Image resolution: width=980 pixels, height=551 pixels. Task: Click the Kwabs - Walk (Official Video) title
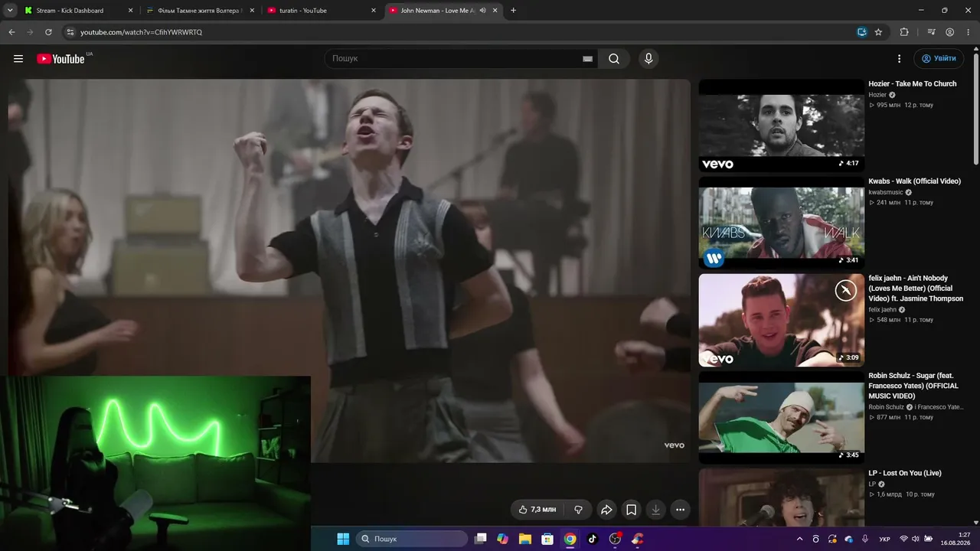[914, 181]
